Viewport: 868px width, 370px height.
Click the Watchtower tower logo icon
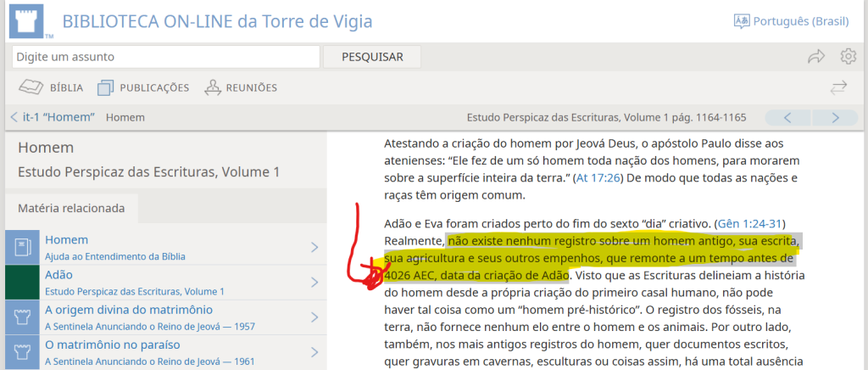pos(28,20)
